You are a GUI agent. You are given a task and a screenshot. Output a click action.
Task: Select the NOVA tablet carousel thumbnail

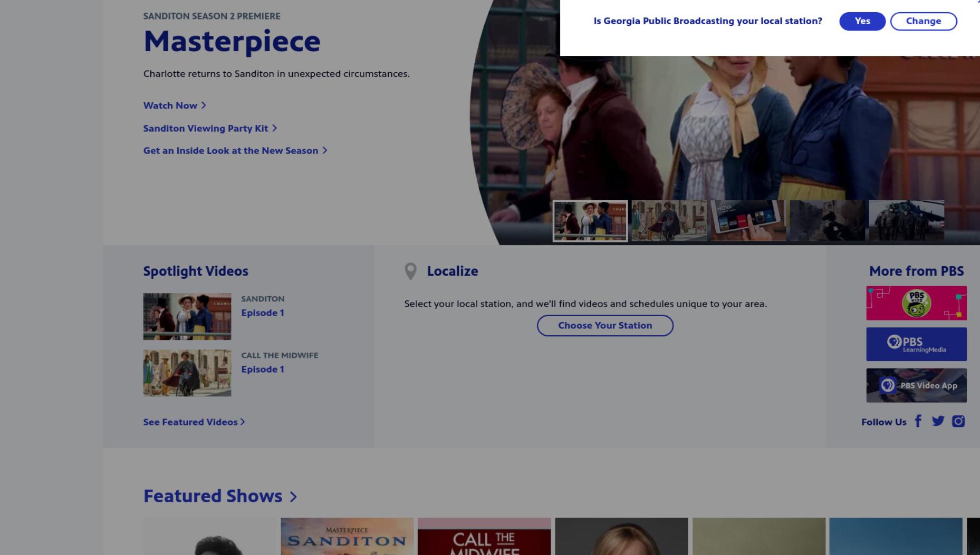point(748,221)
